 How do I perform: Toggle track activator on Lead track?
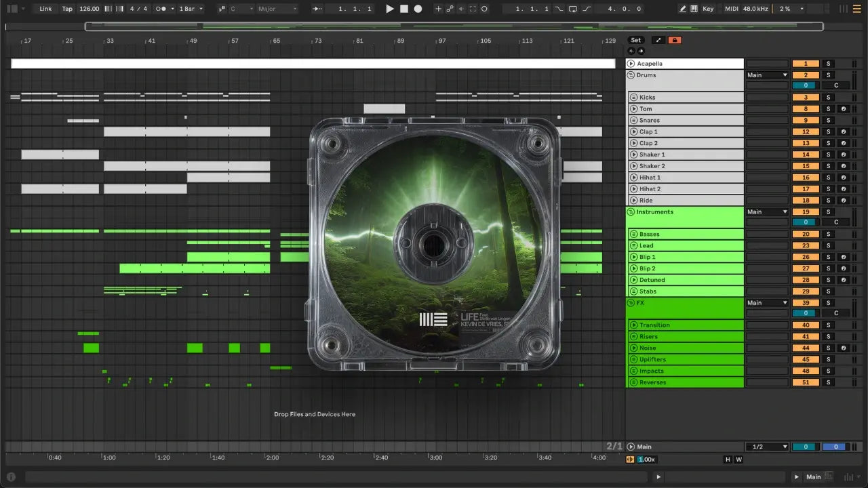click(806, 246)
